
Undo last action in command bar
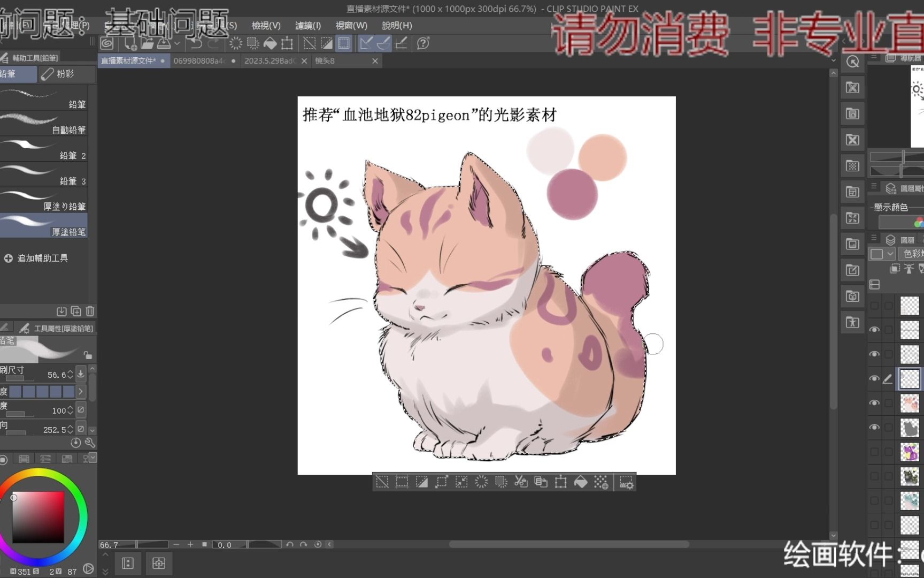pyautogui.click(x=196, y=43)
